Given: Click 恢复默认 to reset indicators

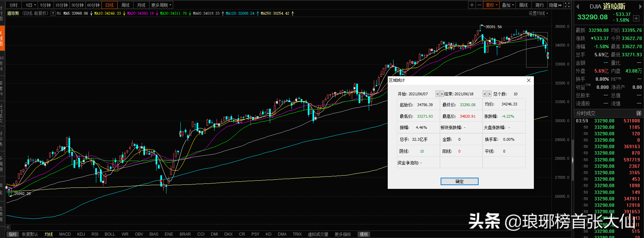Looking at the screenshot, I should tap(30, 234).
